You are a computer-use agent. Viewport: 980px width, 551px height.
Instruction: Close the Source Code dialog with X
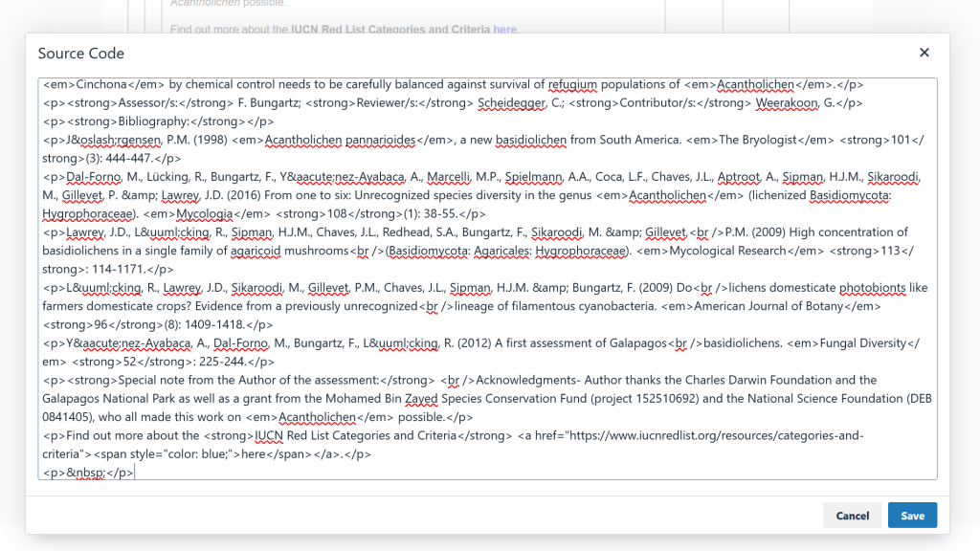[924, 54]
